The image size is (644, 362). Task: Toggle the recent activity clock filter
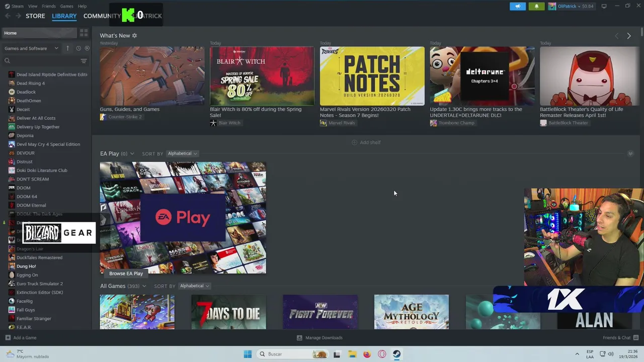click(78, 48)
